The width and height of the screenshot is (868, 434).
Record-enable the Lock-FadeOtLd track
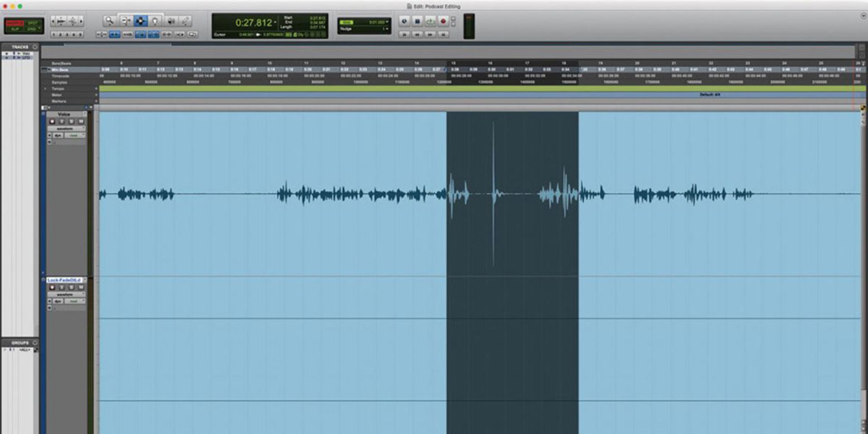click(52, 288)
